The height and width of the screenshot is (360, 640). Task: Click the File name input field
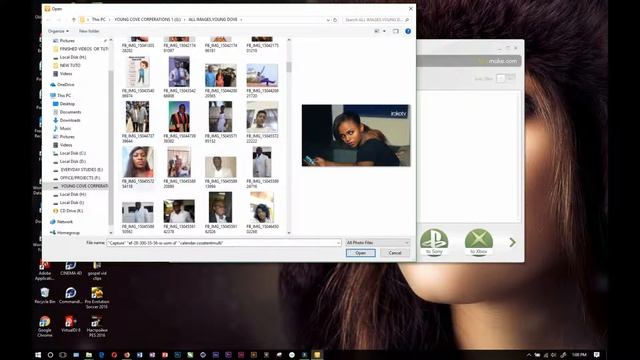click(x=224, y=243)
